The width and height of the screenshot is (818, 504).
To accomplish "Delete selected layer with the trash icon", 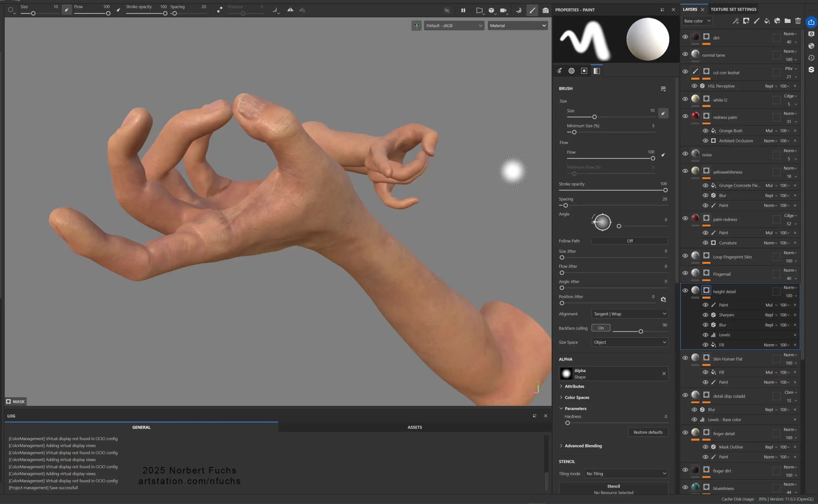I will (x=798, y=21).
